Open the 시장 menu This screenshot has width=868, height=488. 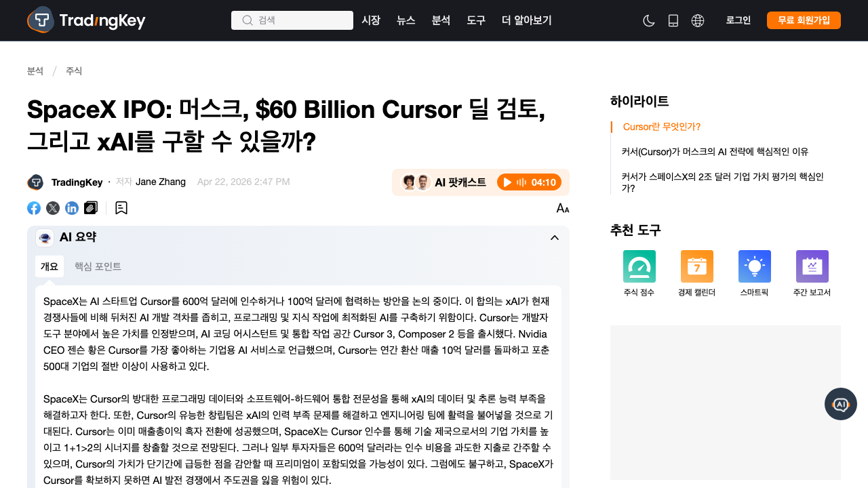click(x=371, y=20)
